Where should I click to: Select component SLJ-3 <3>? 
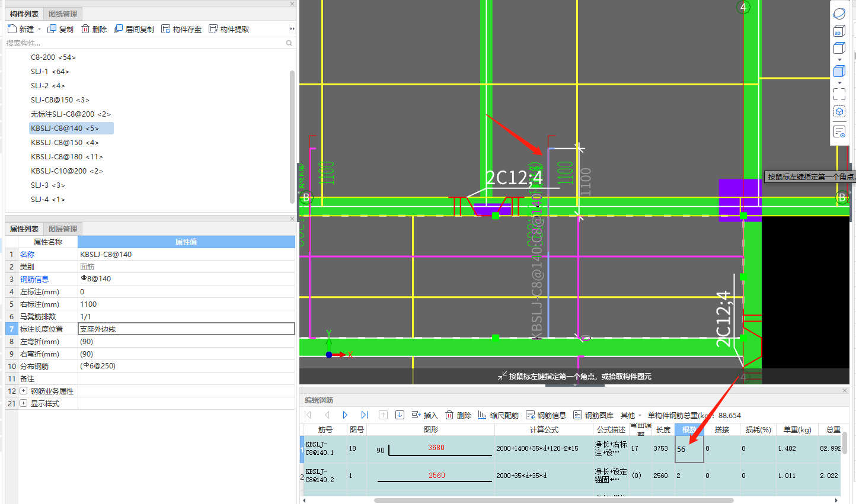48,185
